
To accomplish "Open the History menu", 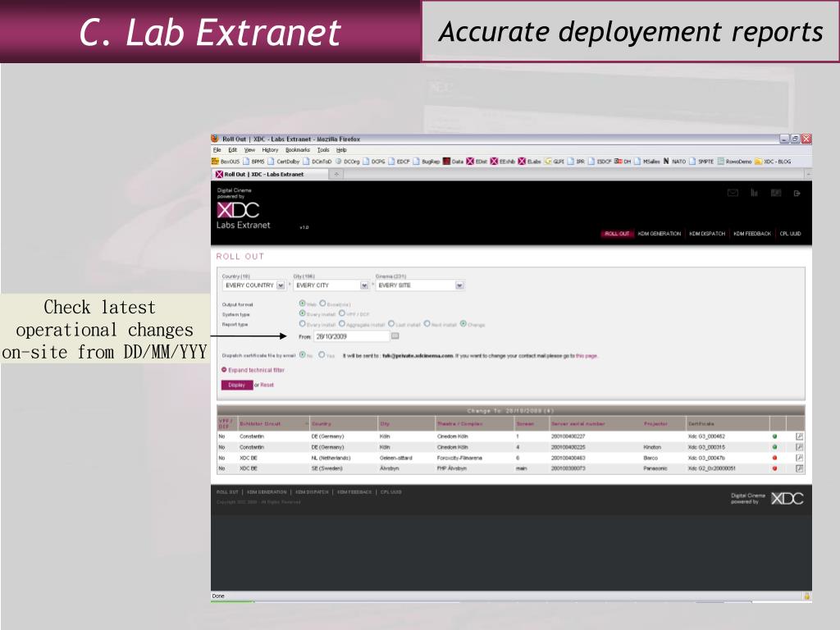I will [x=270, y=150].
